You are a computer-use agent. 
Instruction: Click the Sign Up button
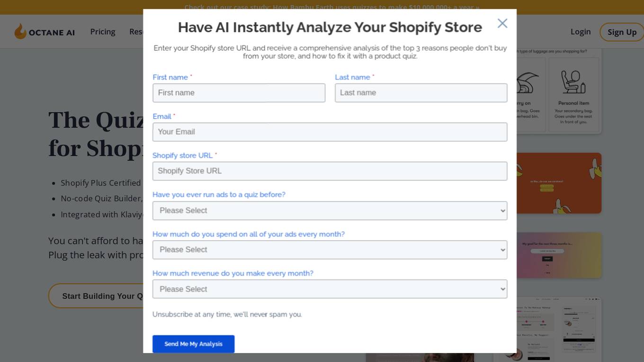click(622, 32)
